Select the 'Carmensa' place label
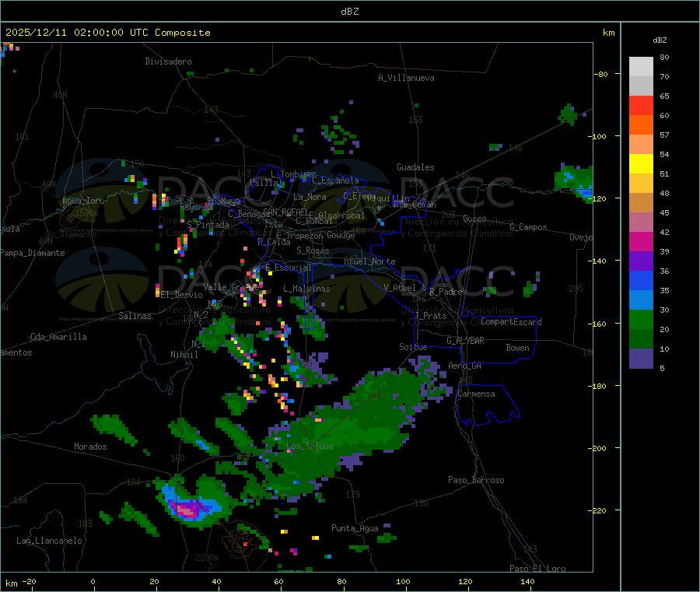 [x=476, y=394]
